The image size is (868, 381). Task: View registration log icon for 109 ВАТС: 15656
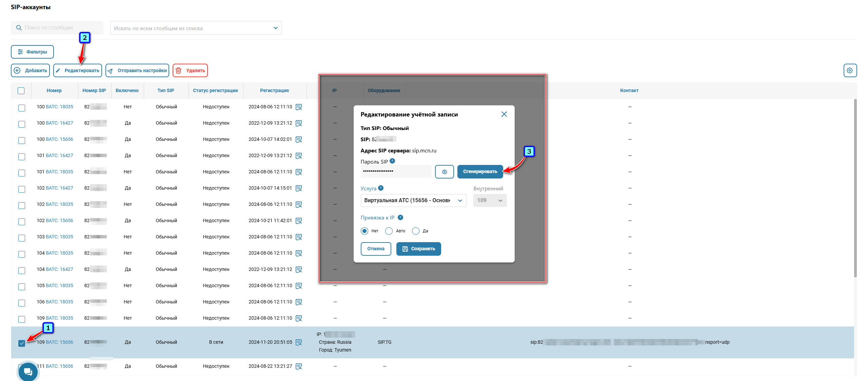coord(299,342)
